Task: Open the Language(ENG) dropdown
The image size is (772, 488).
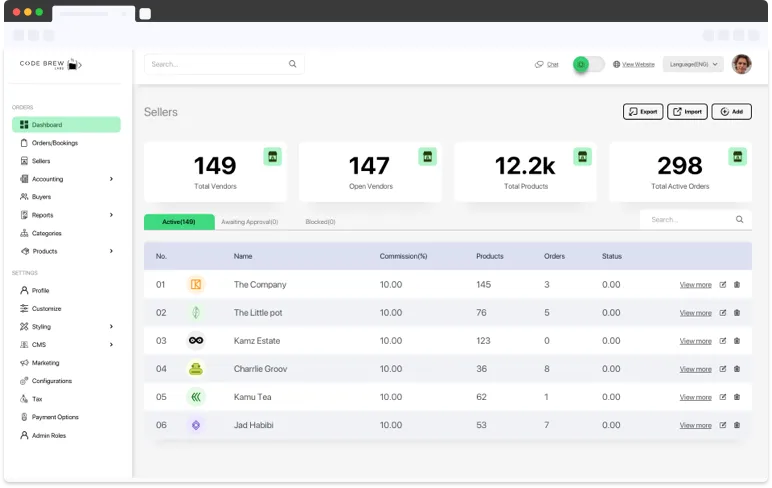Action: (x=693, y=64)
